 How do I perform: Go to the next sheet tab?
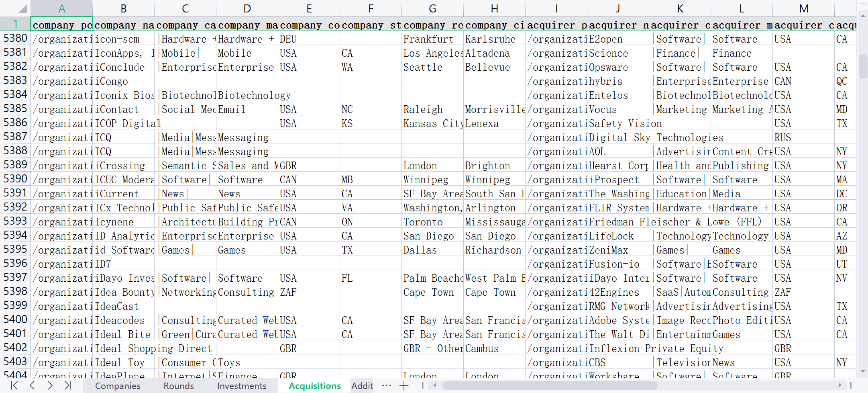(50, 386)
